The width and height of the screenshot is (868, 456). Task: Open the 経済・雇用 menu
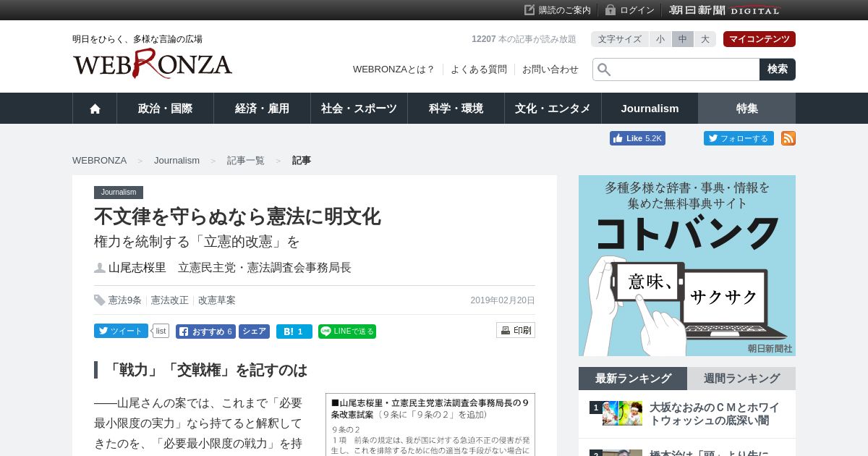point(262,109)
